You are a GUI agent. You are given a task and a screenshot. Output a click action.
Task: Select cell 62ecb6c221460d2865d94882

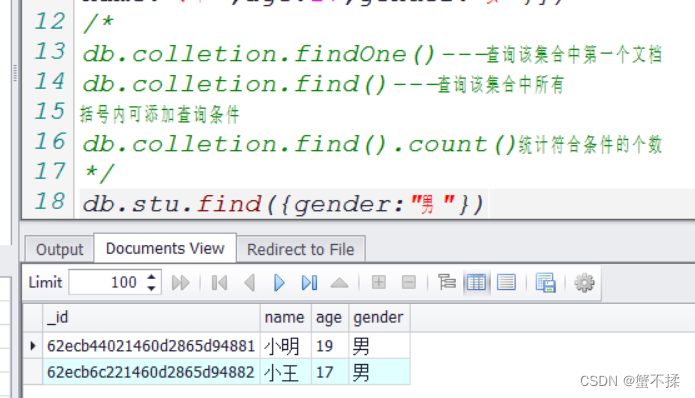click(x=151, y=372)
